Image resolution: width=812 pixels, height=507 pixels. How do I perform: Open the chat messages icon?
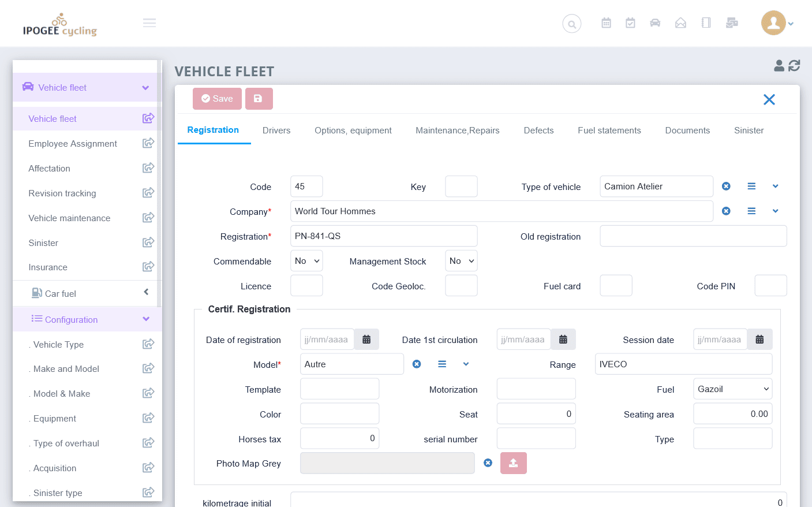[732, 23]
